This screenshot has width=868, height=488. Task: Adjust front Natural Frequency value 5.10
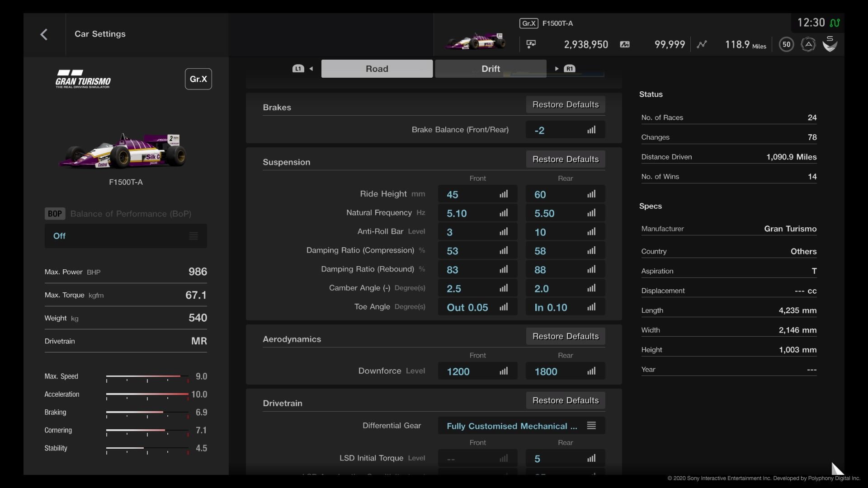point(477,213)
